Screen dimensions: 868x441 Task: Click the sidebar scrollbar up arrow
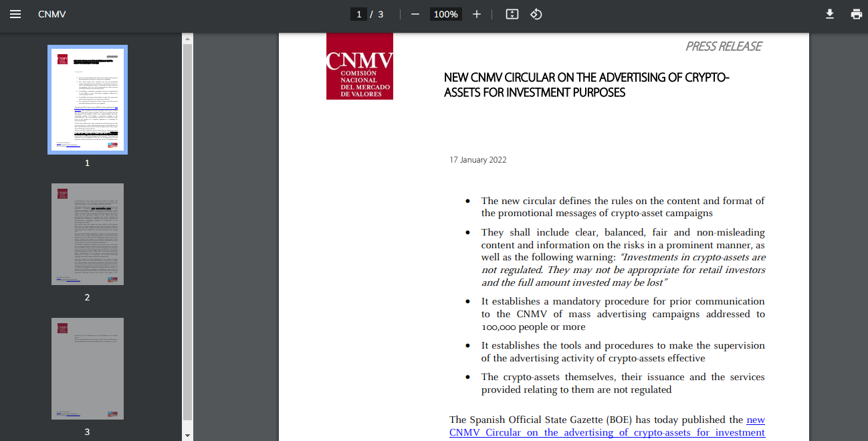[x=187, y=38]
